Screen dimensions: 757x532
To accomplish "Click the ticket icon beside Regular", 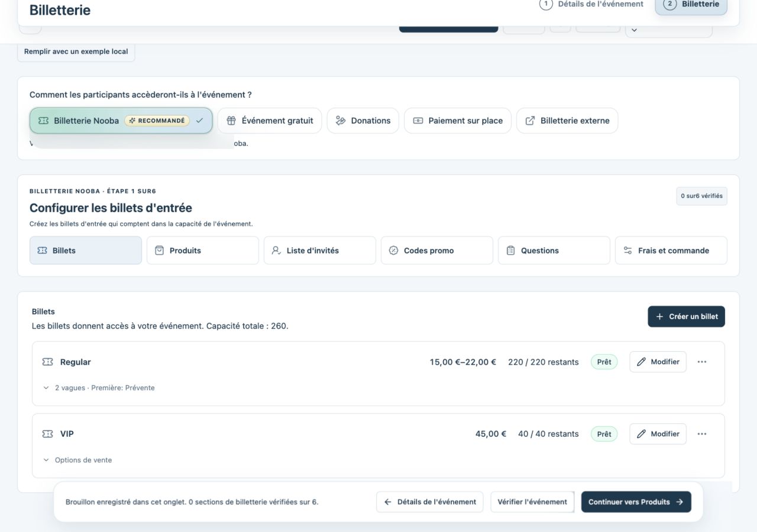I will pyautogui.click(x=47, y=362).
